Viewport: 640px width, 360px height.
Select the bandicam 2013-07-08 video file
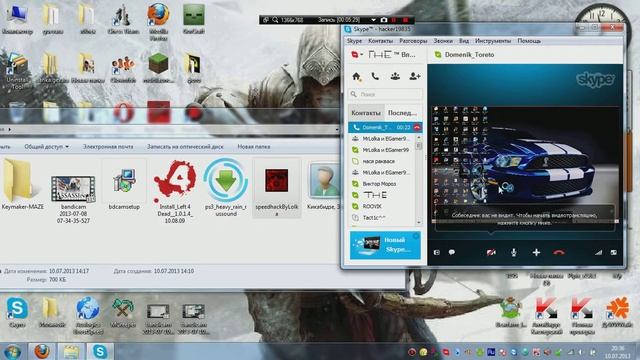[x=73, y=198]
